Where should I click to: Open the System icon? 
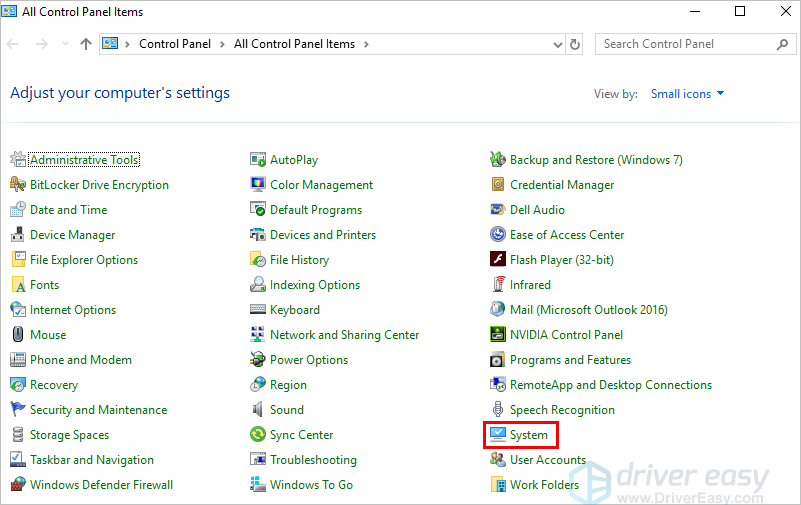[x=498, y=435]
